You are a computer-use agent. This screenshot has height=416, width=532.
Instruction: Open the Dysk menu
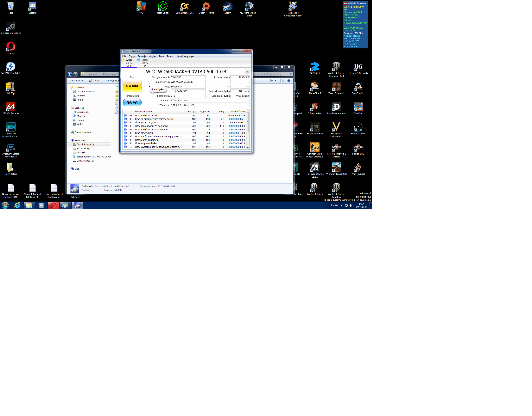[x=161, y=56]
